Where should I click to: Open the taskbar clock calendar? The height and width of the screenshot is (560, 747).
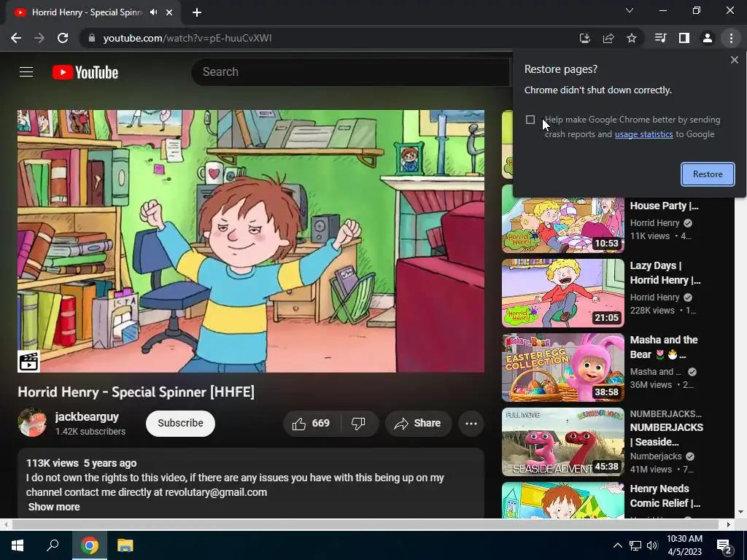pos(684,545)
